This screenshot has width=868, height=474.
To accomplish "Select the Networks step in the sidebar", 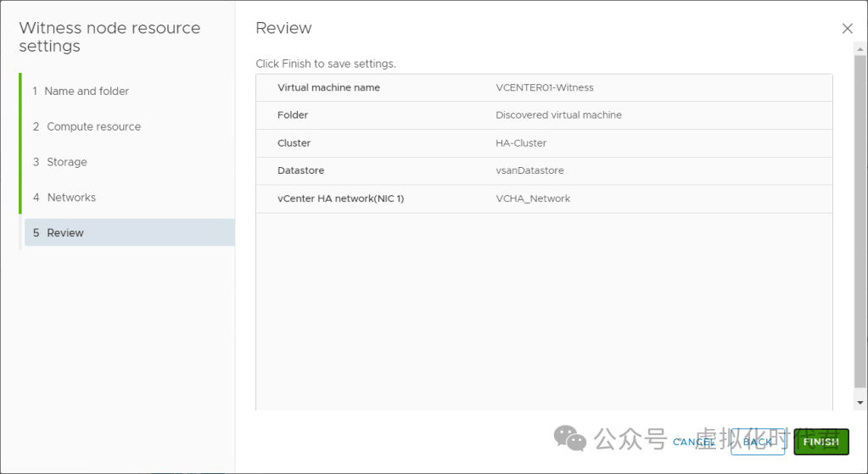I will [71, 198].
